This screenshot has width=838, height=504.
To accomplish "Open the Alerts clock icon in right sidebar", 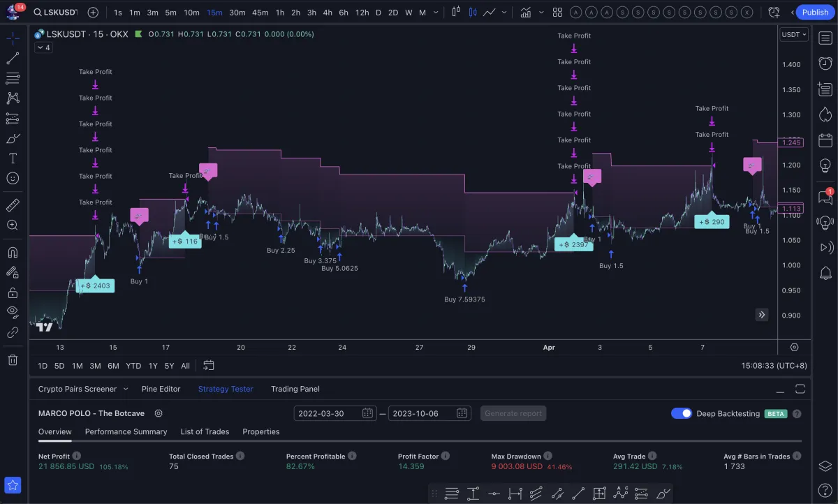I will coord(825,62).
